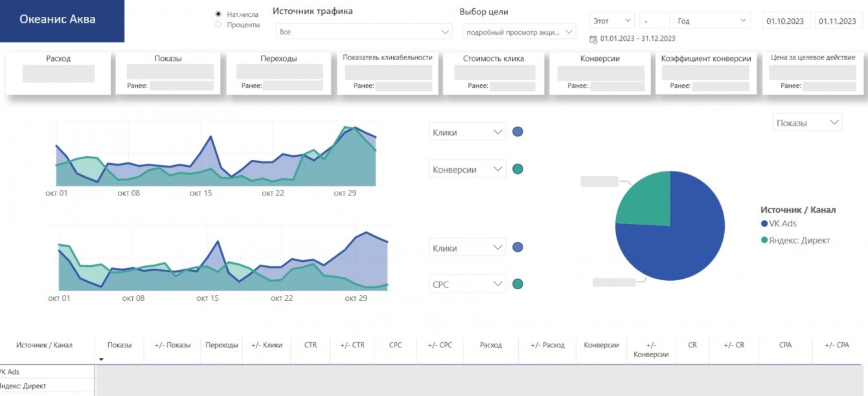
Task: Open the Год period dropdown
Action: (x=712, y=21)
